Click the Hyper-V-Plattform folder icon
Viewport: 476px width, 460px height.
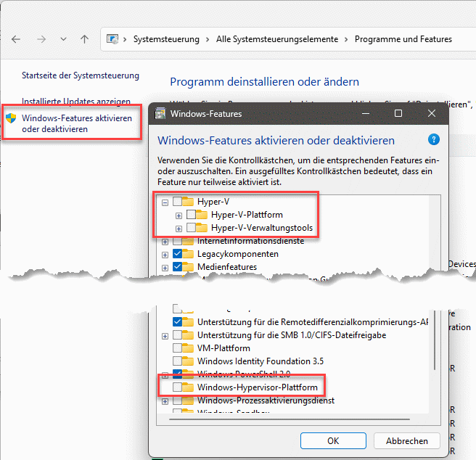click(x=202, y=214)
